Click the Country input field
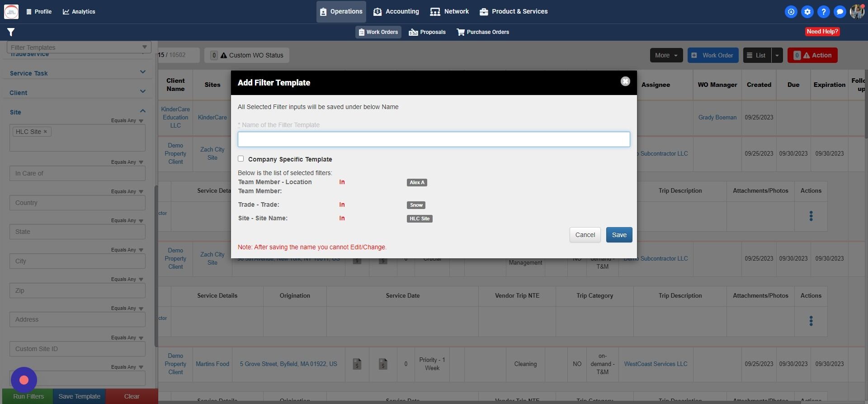Screen dimensions: 868x404 [x=77, y=203]
